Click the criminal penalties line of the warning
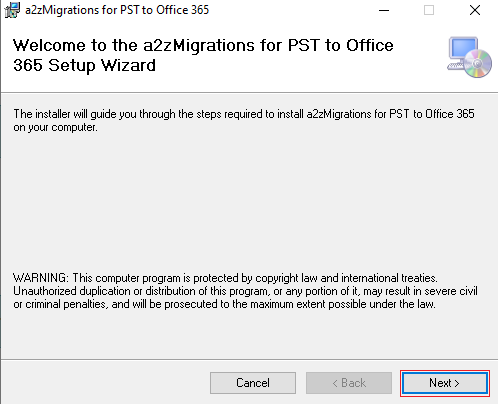Viewport: 498px width, 404px height. pos(224,304)
